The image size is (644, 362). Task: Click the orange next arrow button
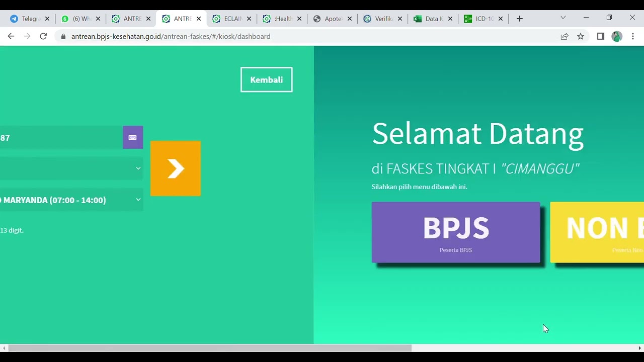(x=176, y=168)
